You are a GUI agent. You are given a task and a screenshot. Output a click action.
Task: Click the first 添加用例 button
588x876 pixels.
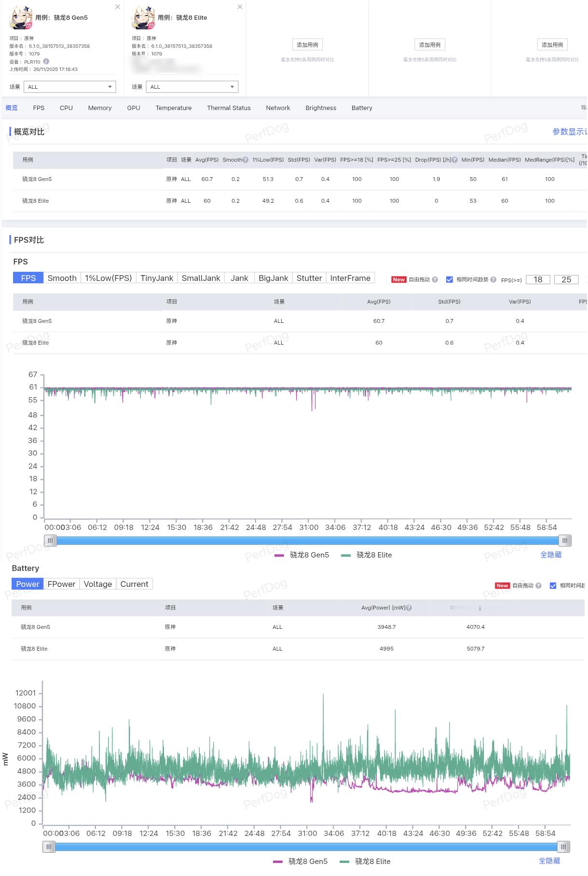point(307,45)
